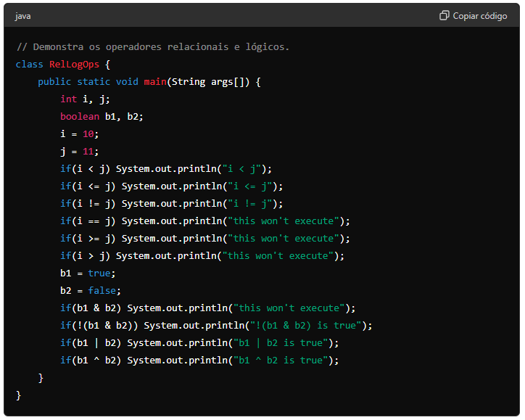Click the "true" keyword in b1 assignment
525x420 pixels.
pyautogui.click(x=99, y=273)
